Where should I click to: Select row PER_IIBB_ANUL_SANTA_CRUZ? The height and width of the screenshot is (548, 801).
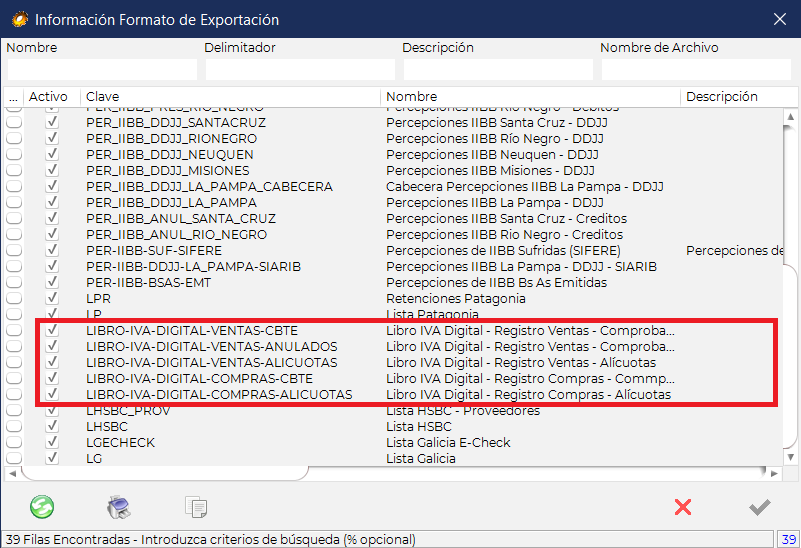coord(393,219)
